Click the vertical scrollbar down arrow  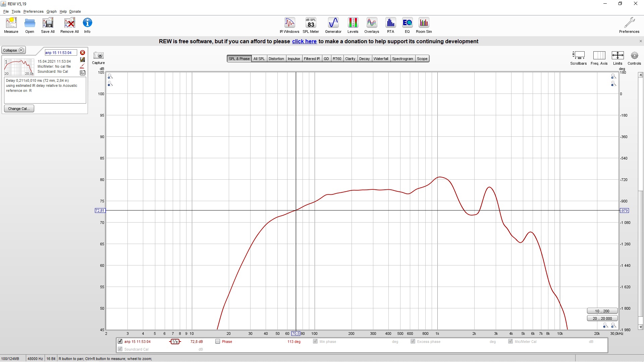point(641,327)
